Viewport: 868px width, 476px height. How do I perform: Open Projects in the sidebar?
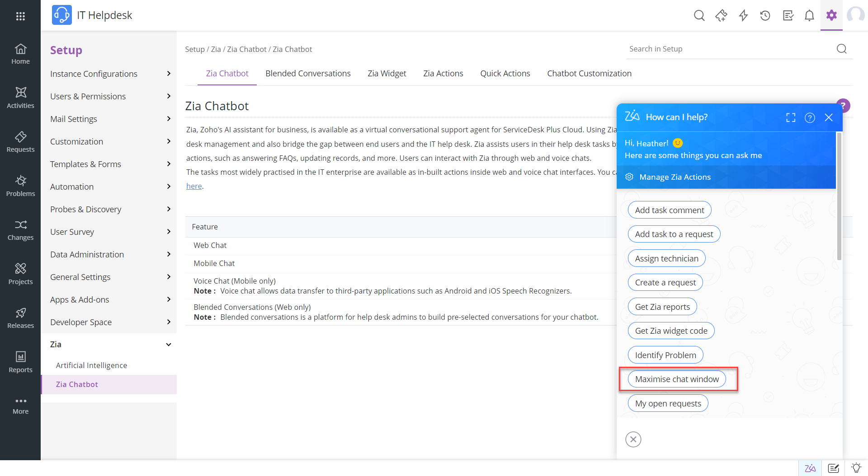[20, 274]
